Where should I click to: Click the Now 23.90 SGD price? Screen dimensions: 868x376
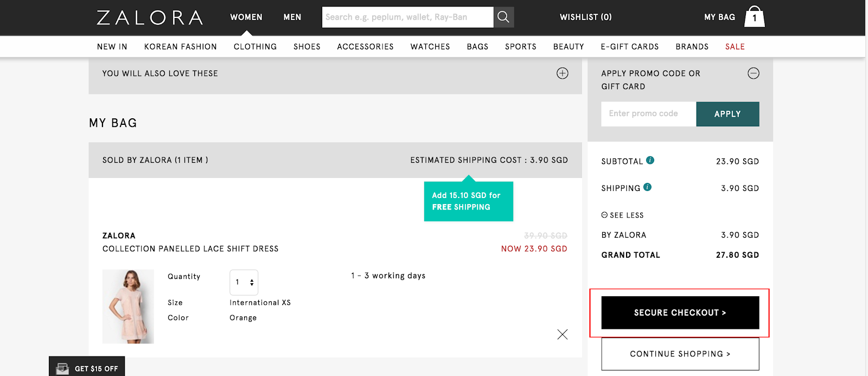(534, 249)
